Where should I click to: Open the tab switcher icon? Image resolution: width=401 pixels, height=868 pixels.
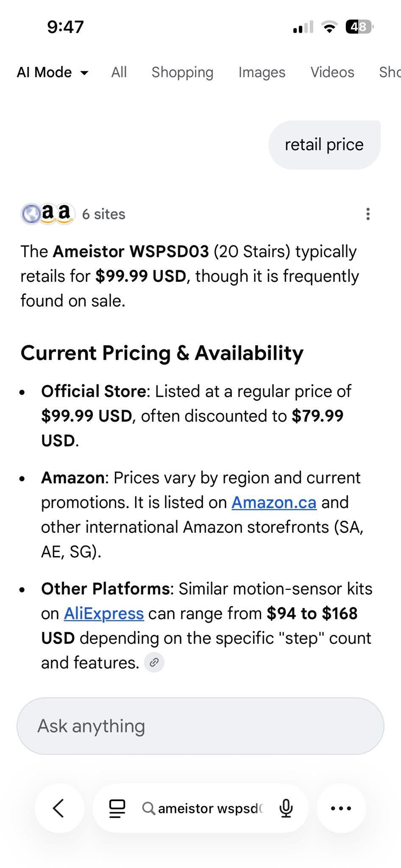tap(117, 808)
